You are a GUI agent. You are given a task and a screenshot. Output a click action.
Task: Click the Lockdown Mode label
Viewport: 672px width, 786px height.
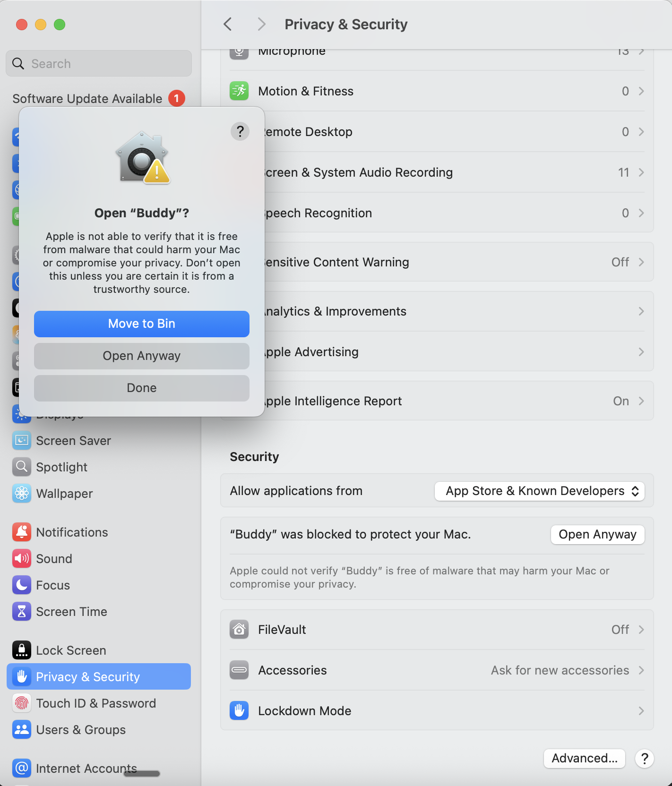(x=305, y=710)
